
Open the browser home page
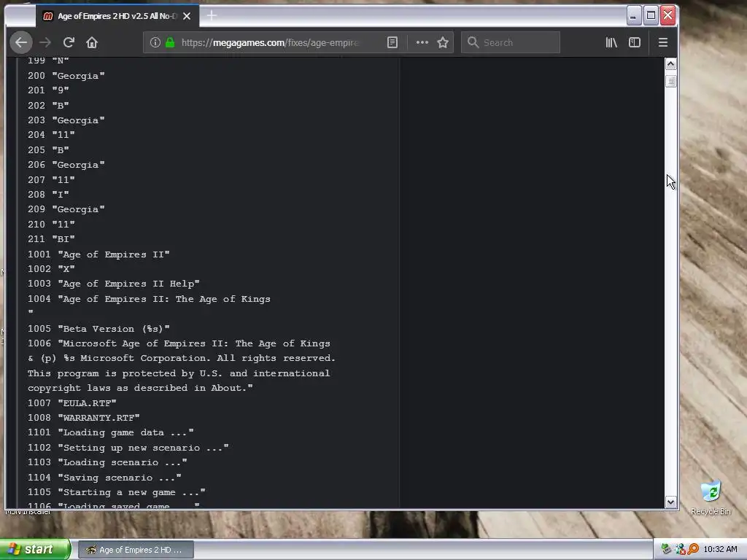(x=92, y=42)
